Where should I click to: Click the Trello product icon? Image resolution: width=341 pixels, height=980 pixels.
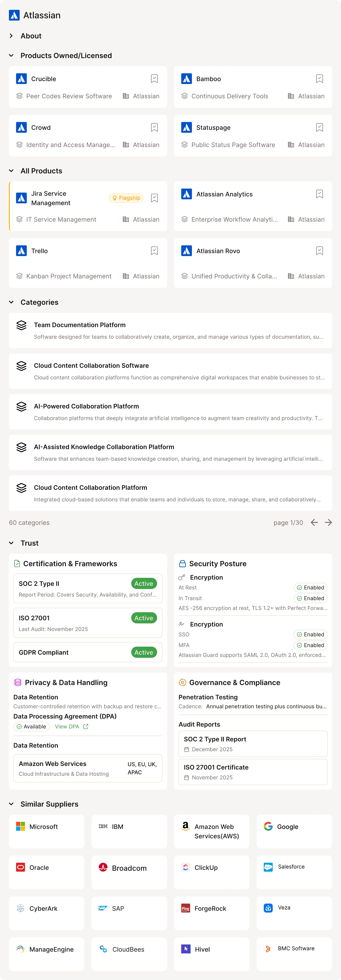click(x=21, y=251)
